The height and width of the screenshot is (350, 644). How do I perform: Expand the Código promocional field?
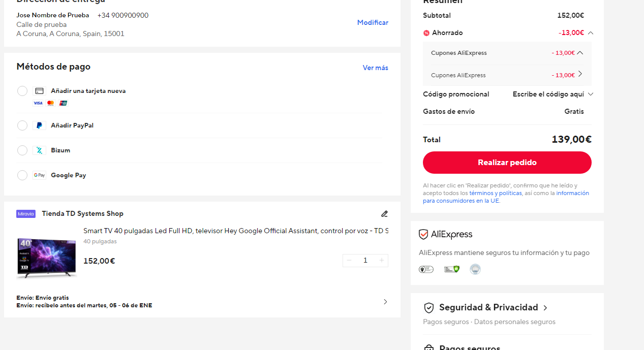point(590,94)
